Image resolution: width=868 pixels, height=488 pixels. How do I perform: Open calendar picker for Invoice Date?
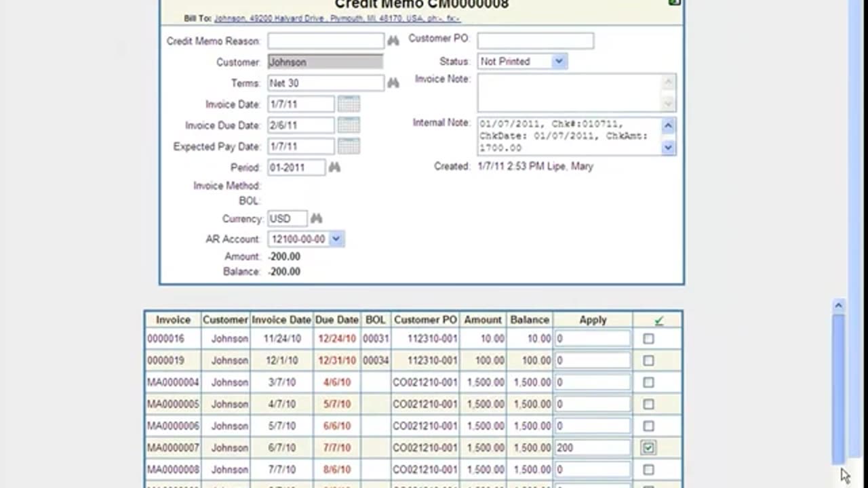click(349, 104)
